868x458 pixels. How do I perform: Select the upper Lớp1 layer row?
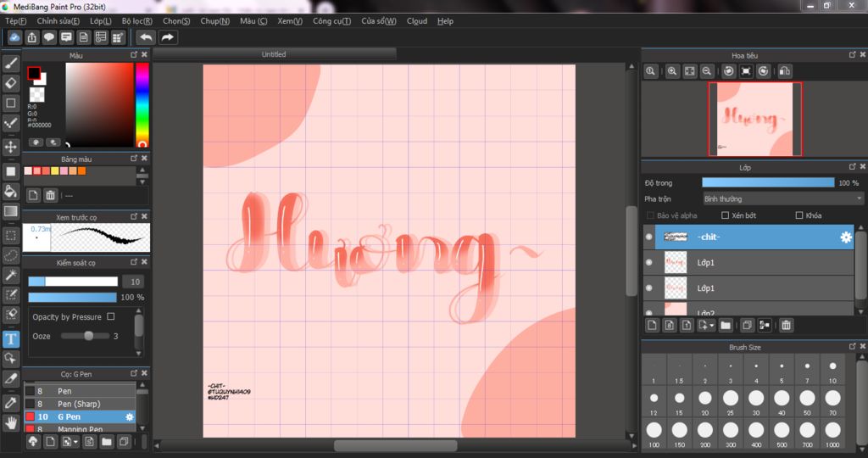748,263
